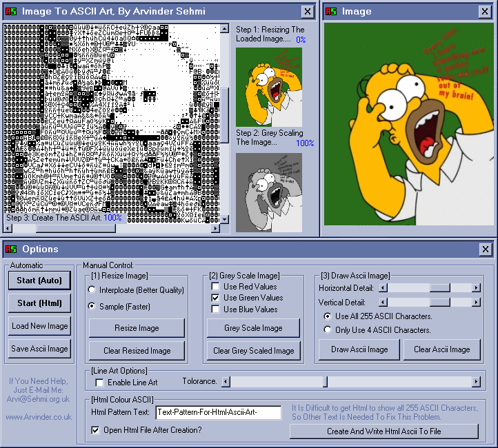Click the grey scaled Homer thumbnail
The width and height of the screenshot is (498, 448).
268,192
